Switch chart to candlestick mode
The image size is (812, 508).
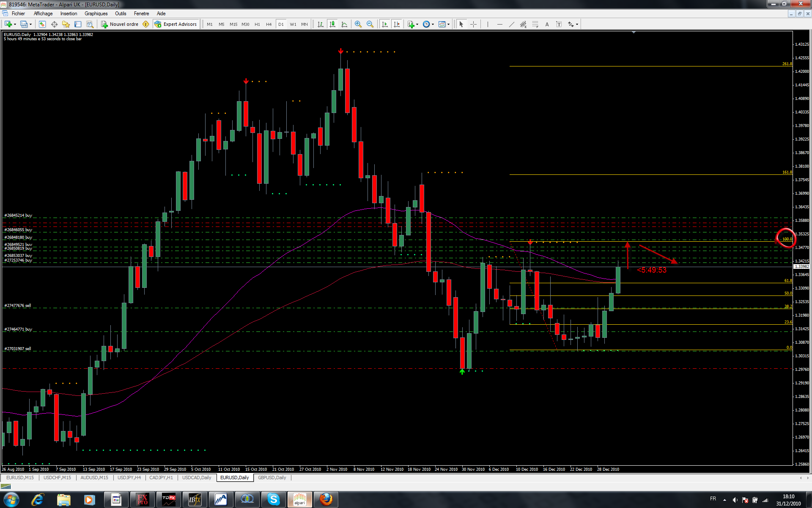332,24
